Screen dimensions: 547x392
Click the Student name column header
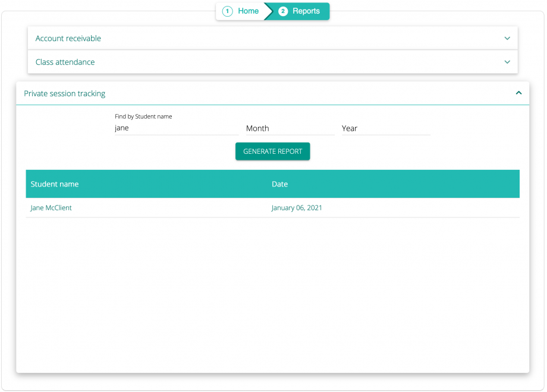54,184
